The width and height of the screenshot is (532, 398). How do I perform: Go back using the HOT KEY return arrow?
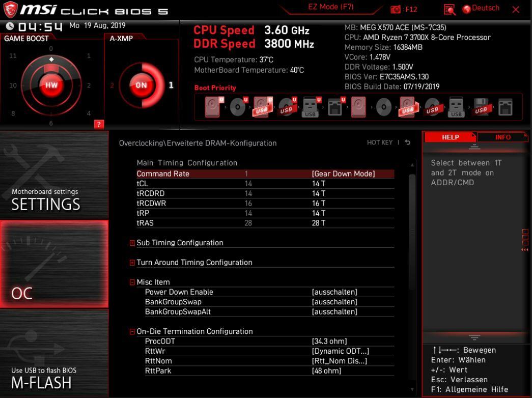coord(407,143)
